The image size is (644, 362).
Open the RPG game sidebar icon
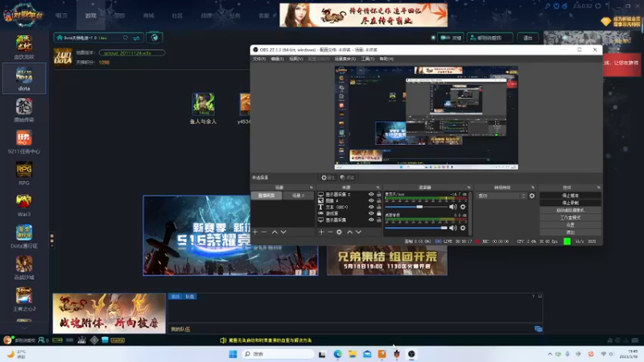tap(24, 173)
